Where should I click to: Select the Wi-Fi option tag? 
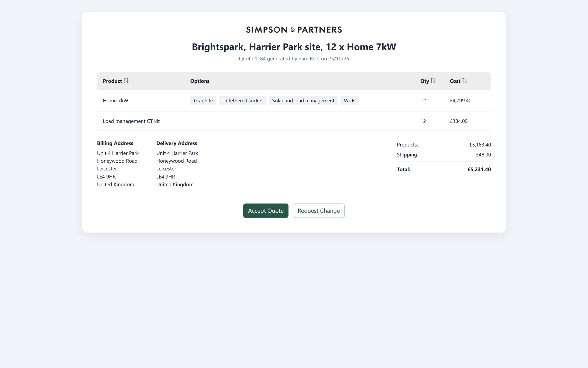(x=349, y=100)
